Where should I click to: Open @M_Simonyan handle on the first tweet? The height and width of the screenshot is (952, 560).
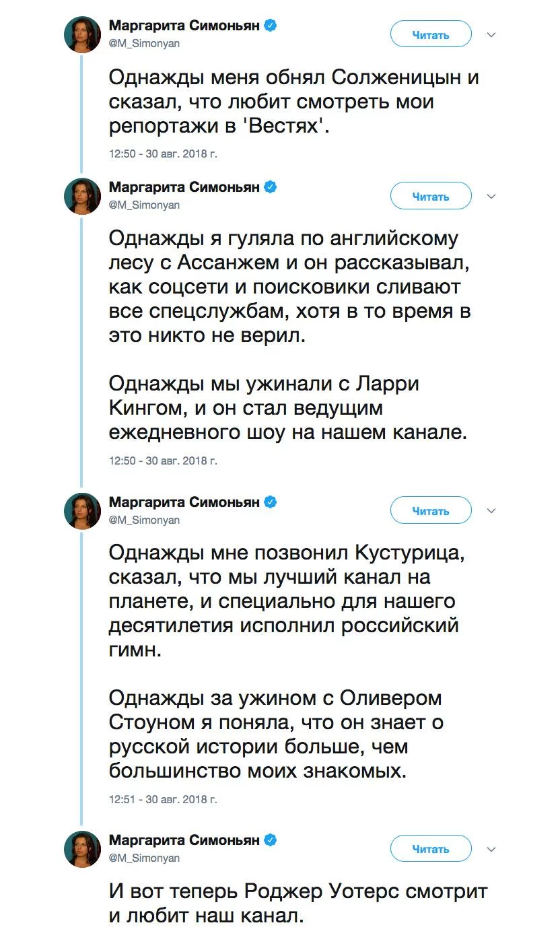click(x=144, y=44)
